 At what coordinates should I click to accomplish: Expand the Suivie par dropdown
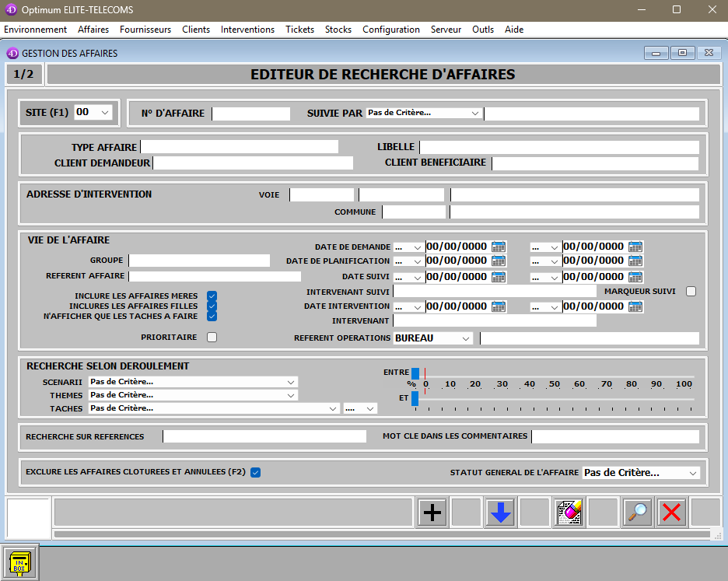(x=424, y=113)
